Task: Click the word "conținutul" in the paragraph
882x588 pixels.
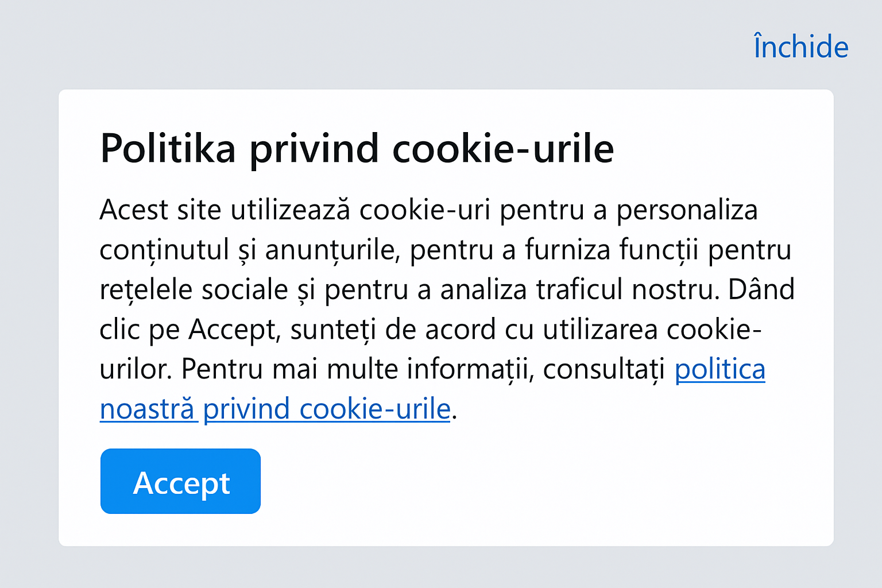Action: coord(164,250)
